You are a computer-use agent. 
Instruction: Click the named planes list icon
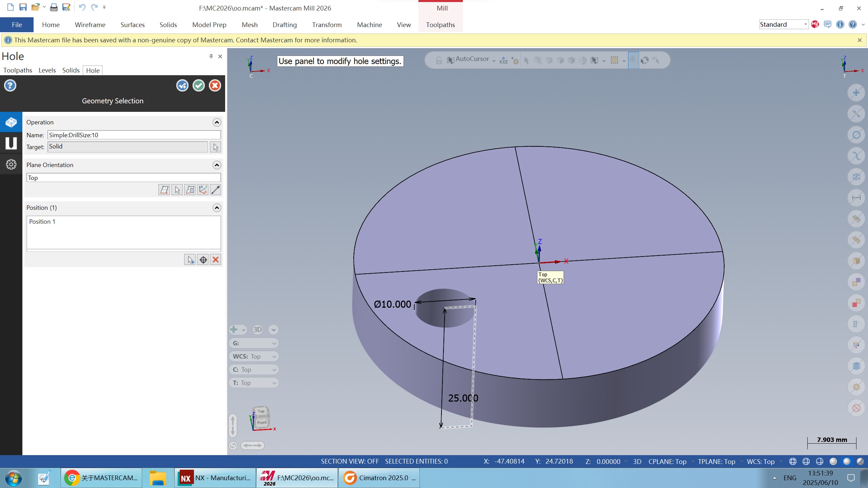190,190
